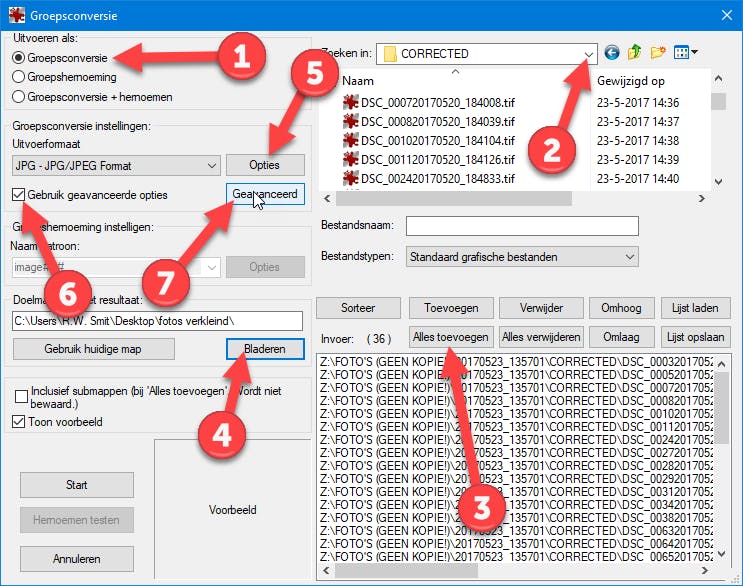This screenshot has height=586, width=743.
Task: Open the view menu icon
Action: click(x=685, y=53)
